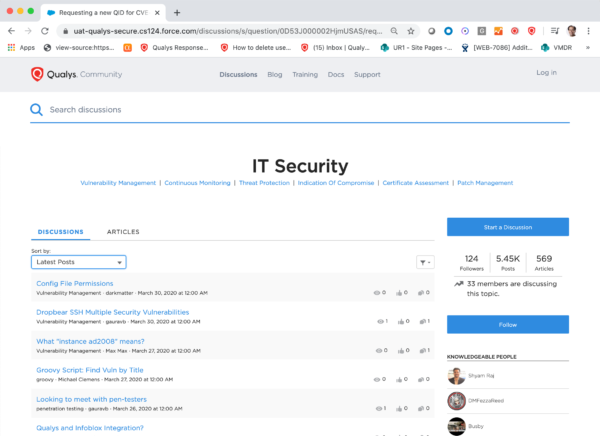Reload page with browser refresh icon
Screen dimensions: 600x436
coord(45,31)
